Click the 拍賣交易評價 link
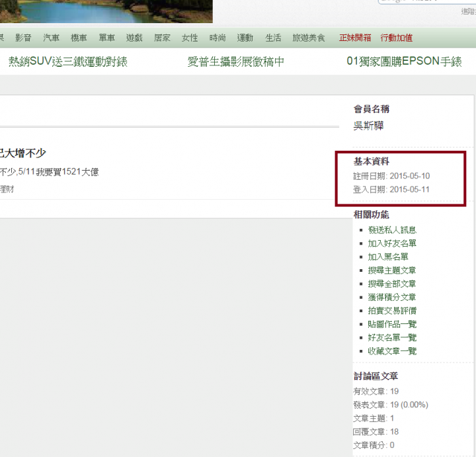 392,311
